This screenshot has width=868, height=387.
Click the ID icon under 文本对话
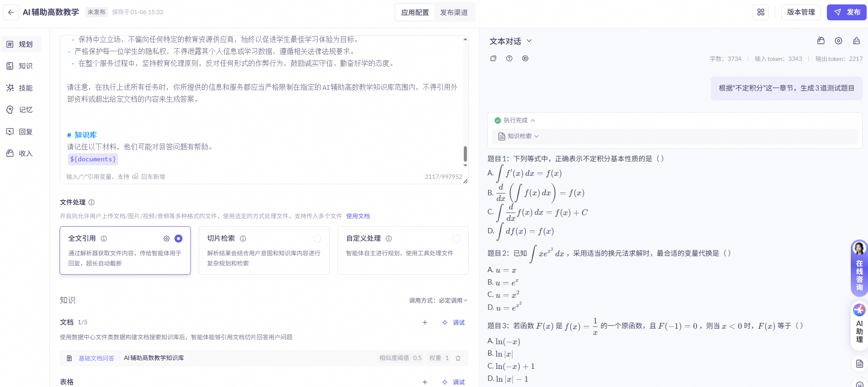(x=525, y=58)
